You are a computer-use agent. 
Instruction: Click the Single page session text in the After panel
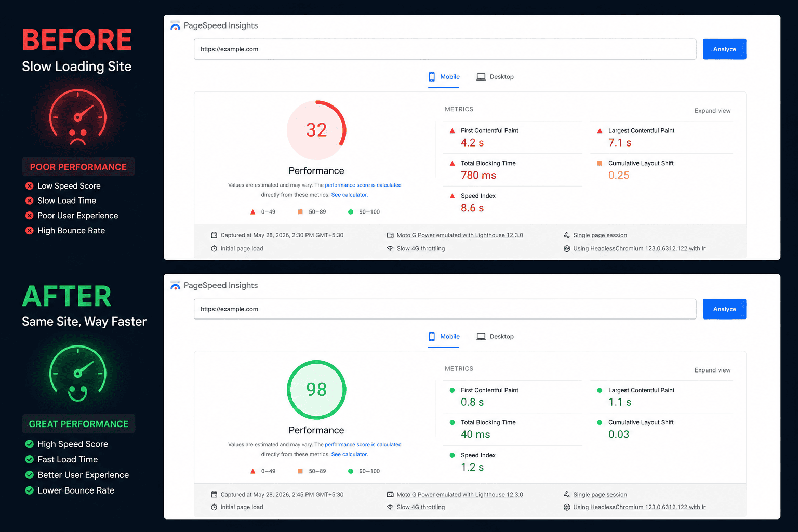pos(600,495)
